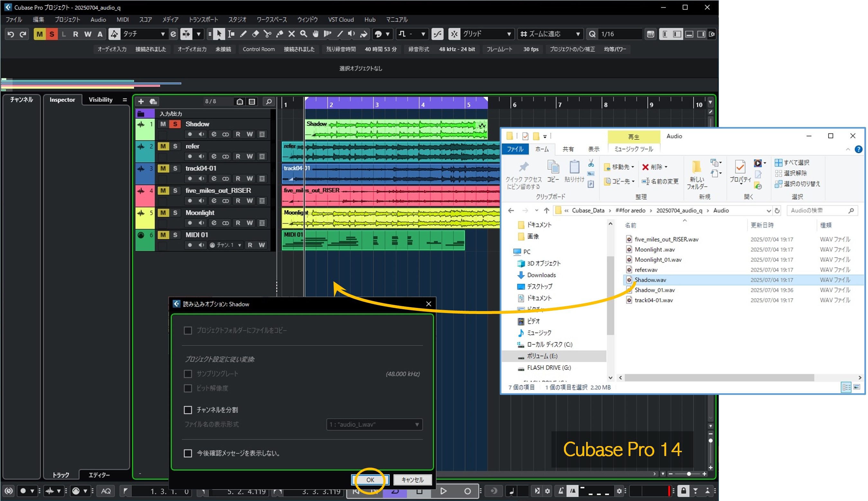Viewport: 868px width, 501px height.
Task: Open the file name format dropdown
Action: [x=374, y=424]
